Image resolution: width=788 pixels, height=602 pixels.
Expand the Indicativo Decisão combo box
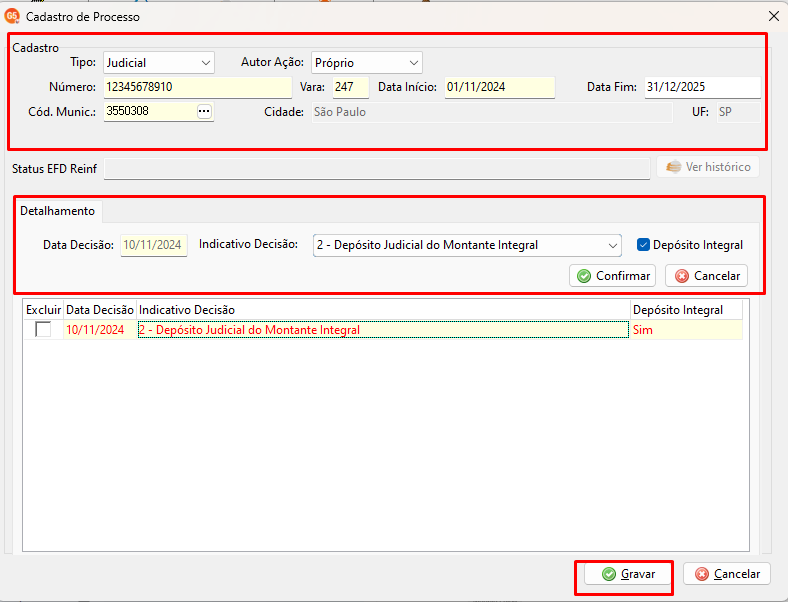(x=467, y=245)
